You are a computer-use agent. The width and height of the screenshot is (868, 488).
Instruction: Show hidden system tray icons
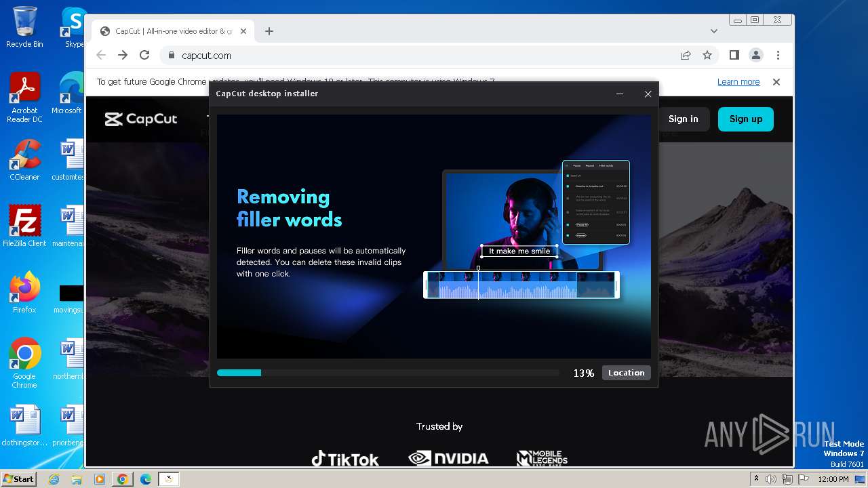coord(757,479)
